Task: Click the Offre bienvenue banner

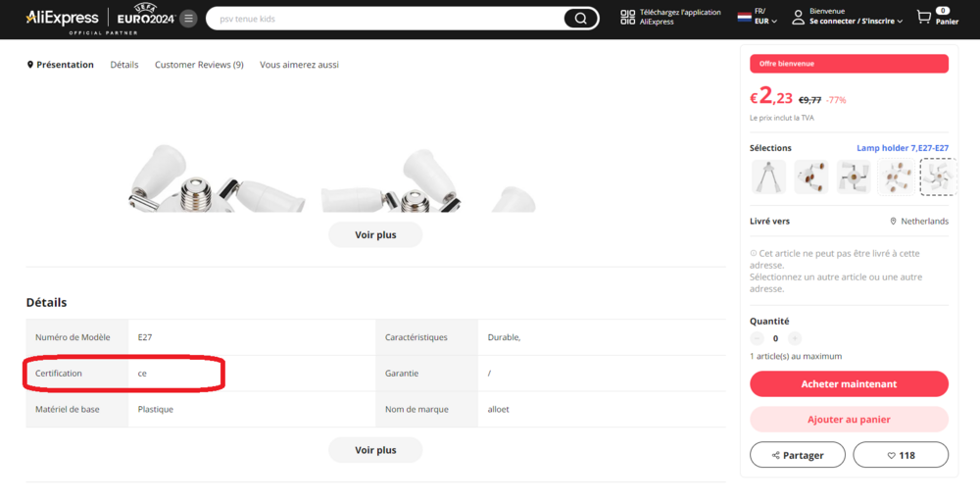Action: click(x=849, y=63)
